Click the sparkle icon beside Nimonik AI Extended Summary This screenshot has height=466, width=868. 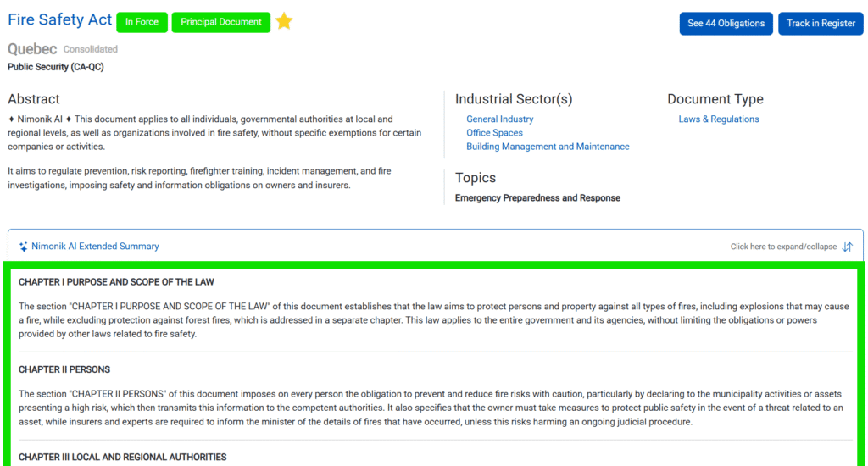(24, 247)
